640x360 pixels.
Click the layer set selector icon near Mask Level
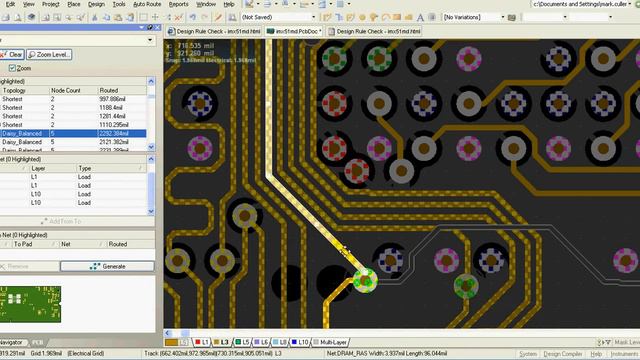pyautogui.click(x=604, y=342)
